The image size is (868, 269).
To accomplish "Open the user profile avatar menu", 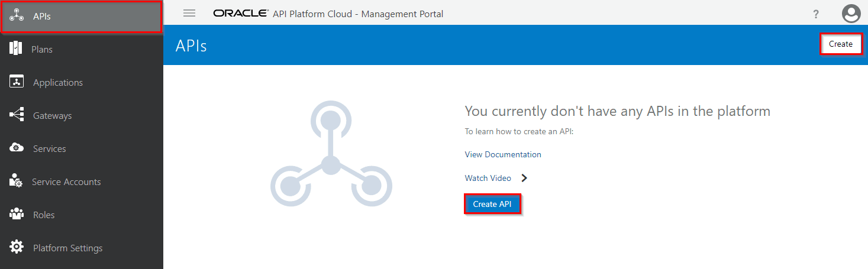I will (851, 14).
